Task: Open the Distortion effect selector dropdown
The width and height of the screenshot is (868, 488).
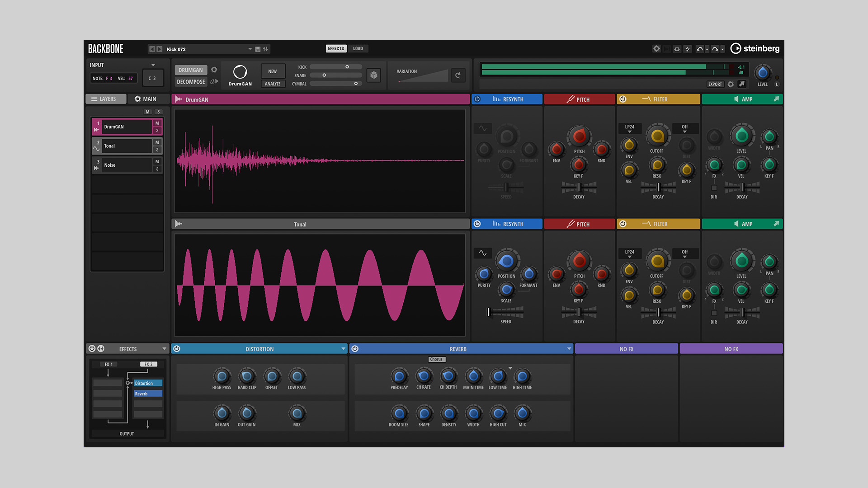Action: [x=343, y=349]
